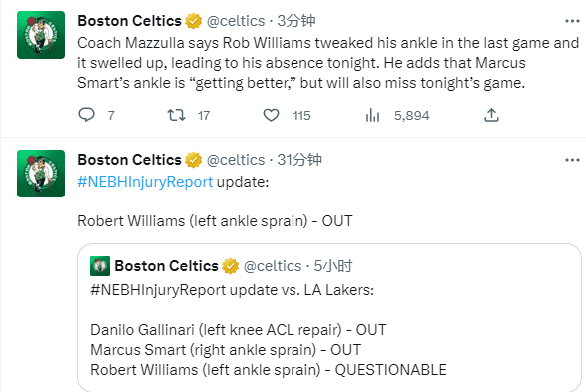This screenshot has width=586, height=392.
Task: Reply to the Coach Mazzulla tweet
Action: [x=86, y=115]
